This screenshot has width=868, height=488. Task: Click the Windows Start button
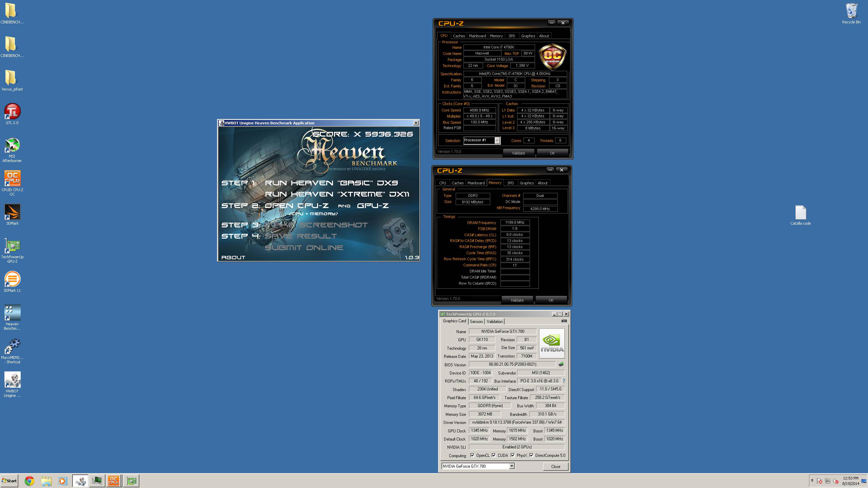coord(9,481)
